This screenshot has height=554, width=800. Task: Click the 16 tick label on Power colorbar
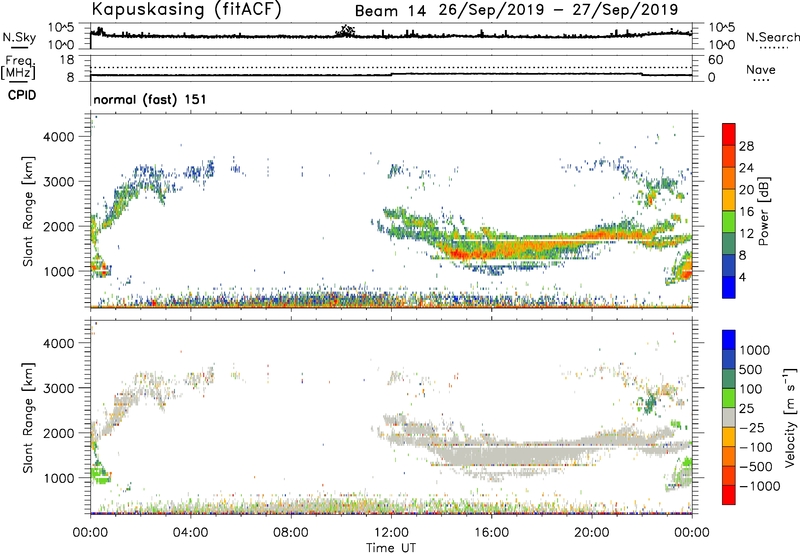pos(746,211)
